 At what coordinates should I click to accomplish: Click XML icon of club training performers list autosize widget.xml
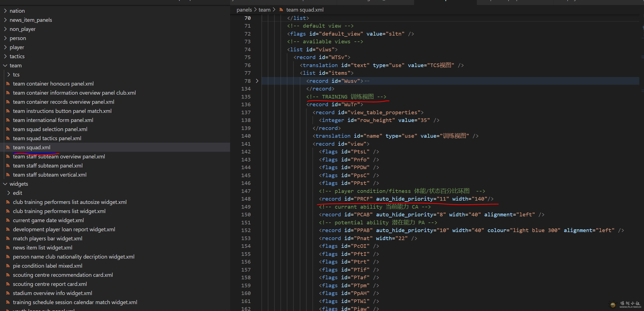pos(8,202)
